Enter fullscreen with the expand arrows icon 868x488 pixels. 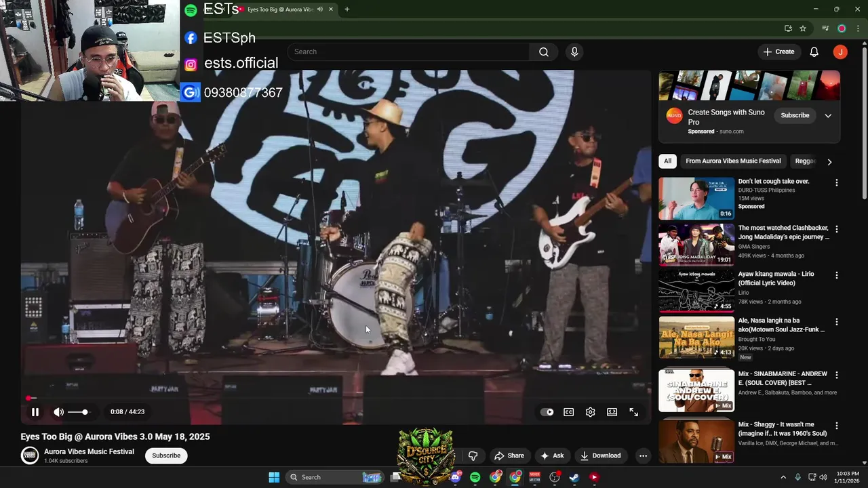click(x=634, y=411)
